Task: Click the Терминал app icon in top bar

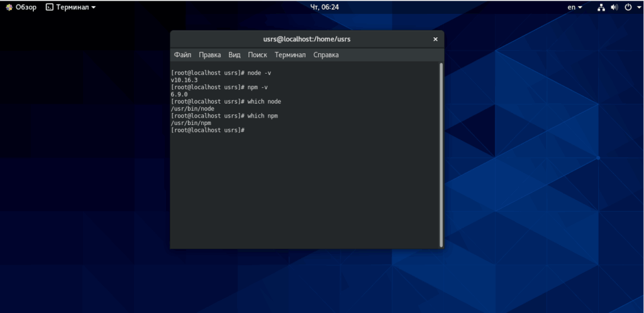Action: pyautogui.click(x=50, y=7)
